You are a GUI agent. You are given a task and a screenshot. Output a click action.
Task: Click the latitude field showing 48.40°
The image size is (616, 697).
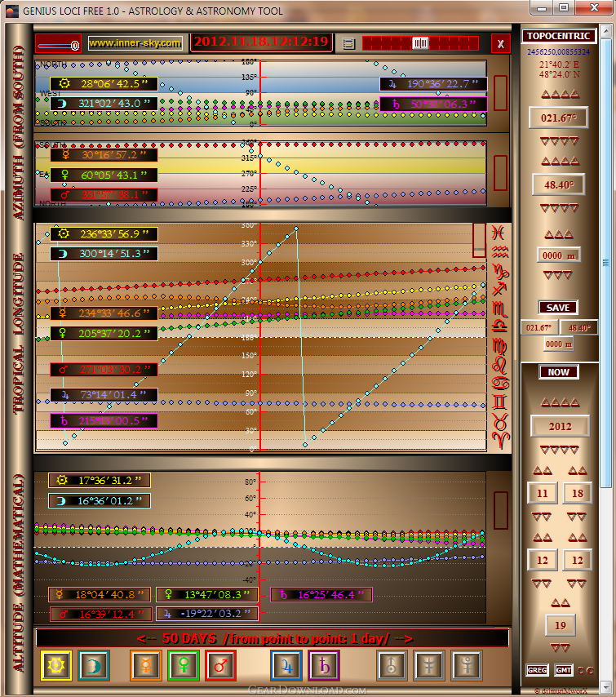point(559,185)
